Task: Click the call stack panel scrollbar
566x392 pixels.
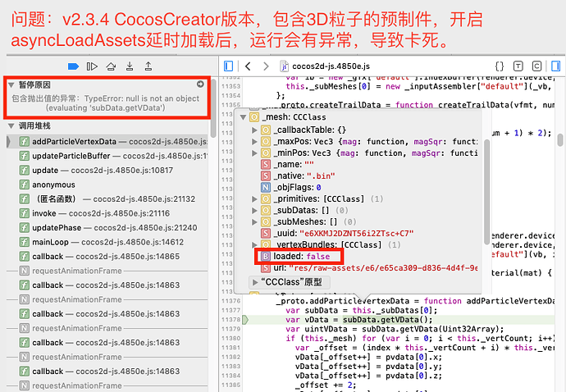Action: tap(213, 107)
